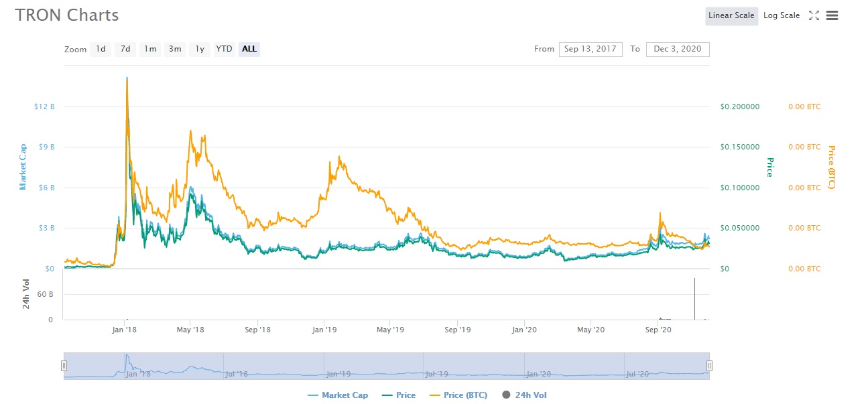Click the May '19 x-axis label

click(390, 330)
